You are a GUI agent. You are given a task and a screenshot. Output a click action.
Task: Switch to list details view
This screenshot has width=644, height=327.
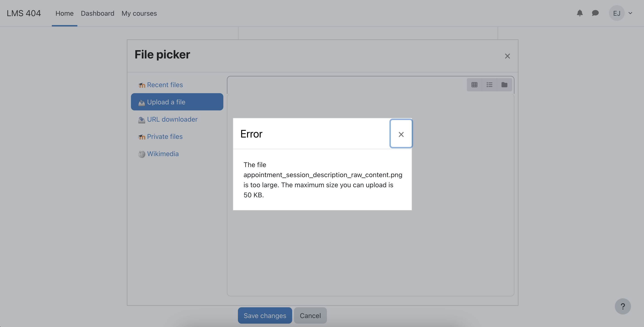(x=489, y=85)
